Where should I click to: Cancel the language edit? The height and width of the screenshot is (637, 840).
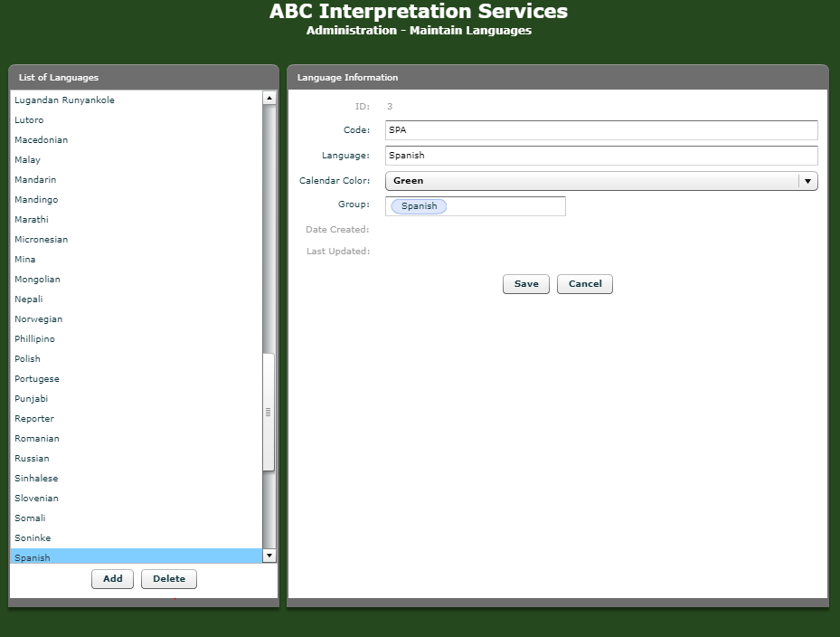click(x=585, y=284)
